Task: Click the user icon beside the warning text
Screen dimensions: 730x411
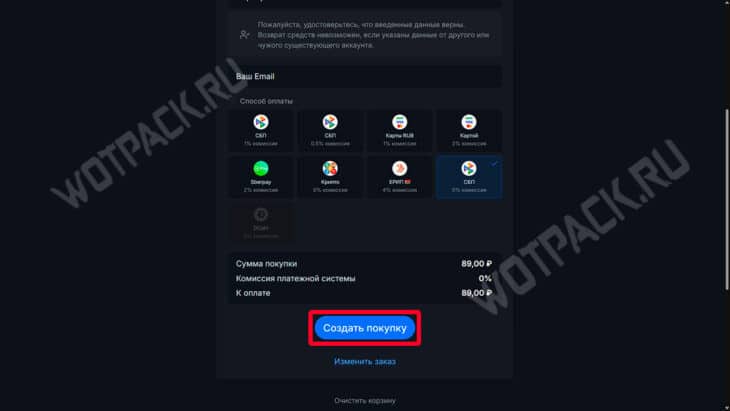Action: point(244,35)
